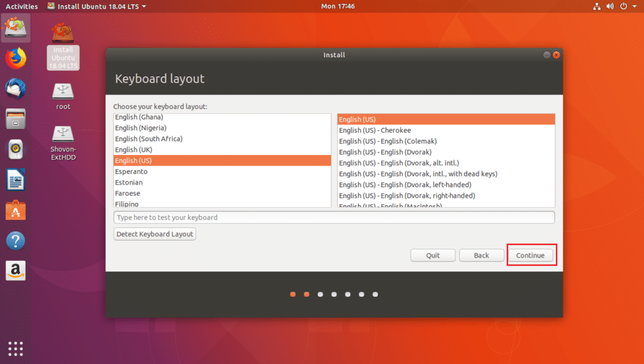Viewport: 644px width, 364px height.
Task: Select English (UK) layout
Action: click(222, 150)
